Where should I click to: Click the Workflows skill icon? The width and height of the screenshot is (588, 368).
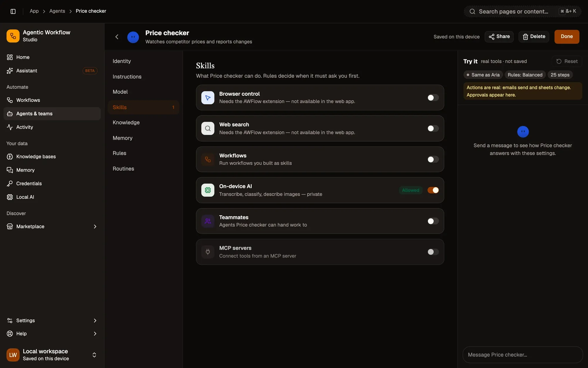pyautogui.click(x=208, y=159)
